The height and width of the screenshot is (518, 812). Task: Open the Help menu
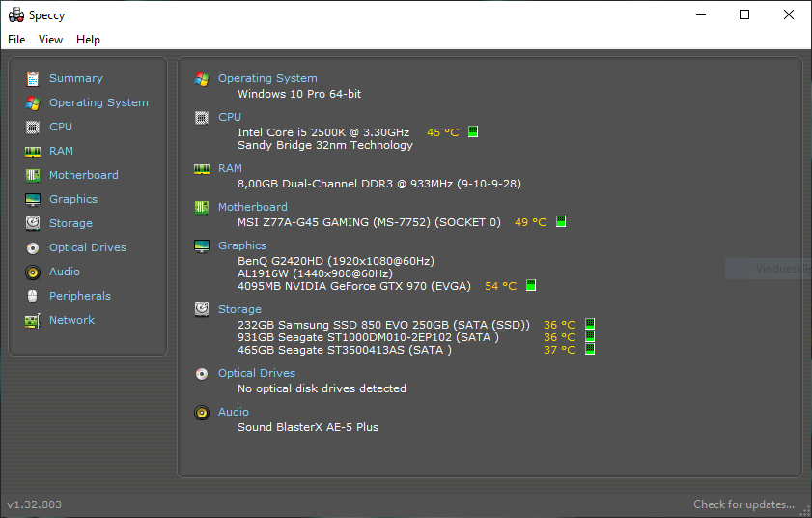88,40
